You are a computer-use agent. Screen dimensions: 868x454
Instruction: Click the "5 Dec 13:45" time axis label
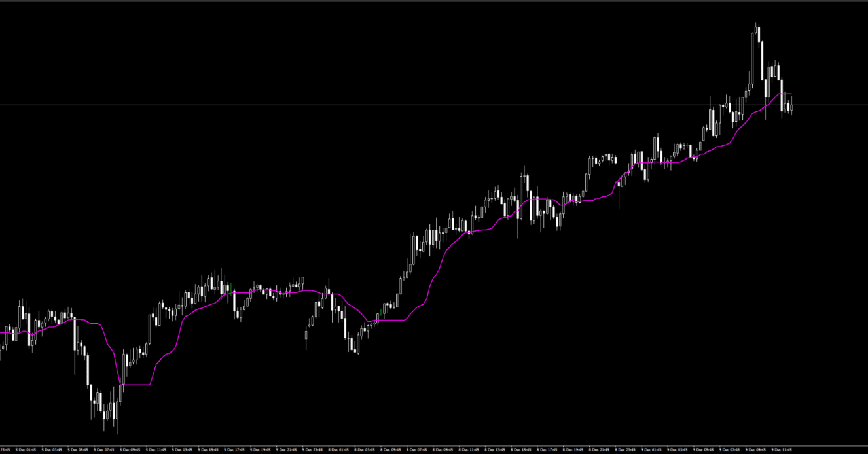tap(183, 449)
